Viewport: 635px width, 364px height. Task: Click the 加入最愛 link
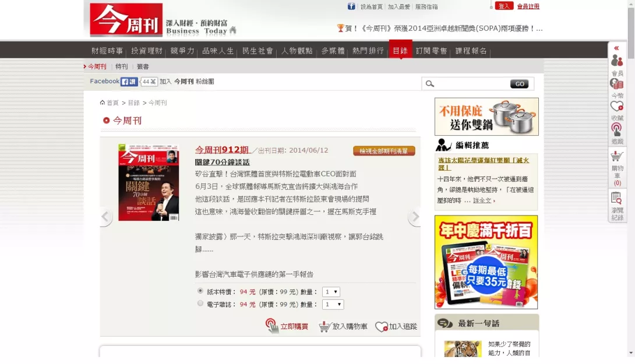(x=399, y=6)
